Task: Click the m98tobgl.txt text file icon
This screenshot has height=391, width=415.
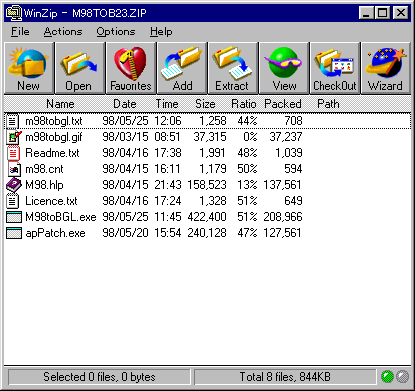Action: pyautogui.click(x=13, y=121)
